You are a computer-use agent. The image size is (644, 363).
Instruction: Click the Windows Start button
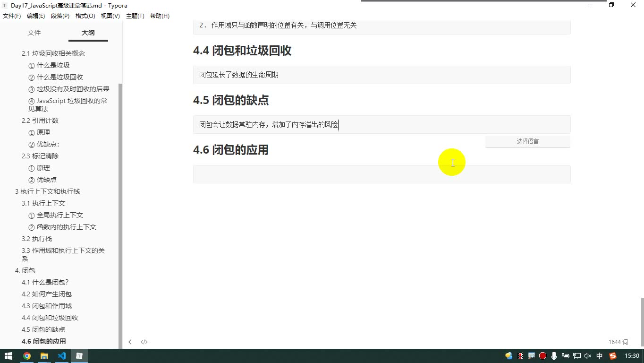8,356
